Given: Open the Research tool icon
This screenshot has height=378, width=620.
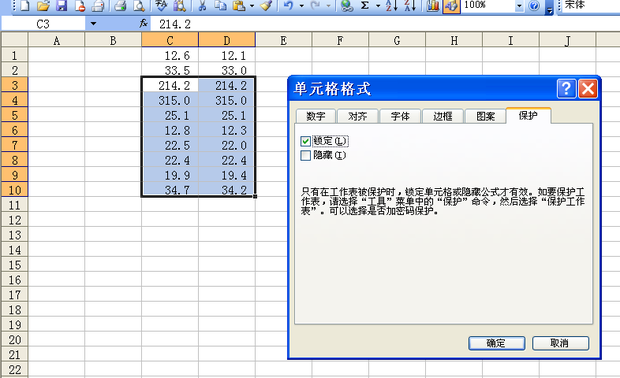Looking at the screenshot, I should pos(180,5).
